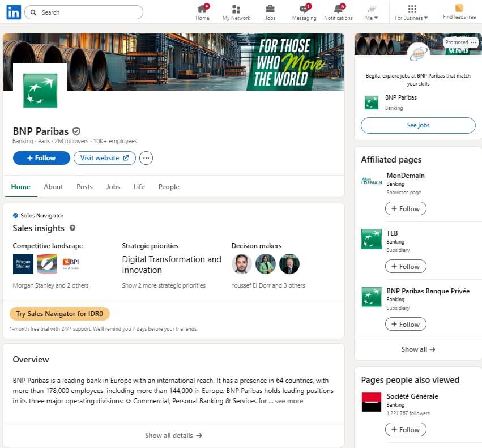Select the page Home tab
This screenshot has width=482, height=448.
[20, 187]
